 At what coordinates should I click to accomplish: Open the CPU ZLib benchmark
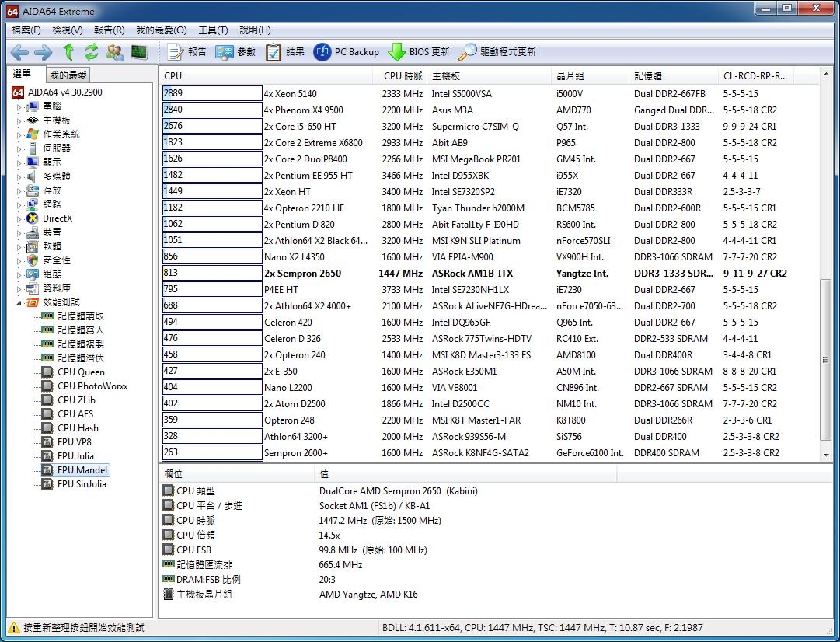[x=76, y=400]
